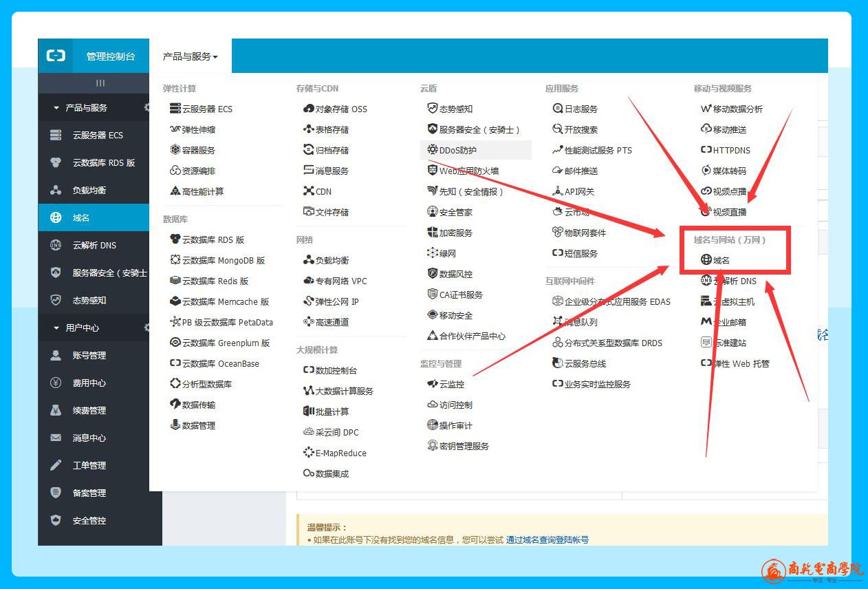
Task: Click the 消息中心 envelope icon
Action: [x=56, y=438]
